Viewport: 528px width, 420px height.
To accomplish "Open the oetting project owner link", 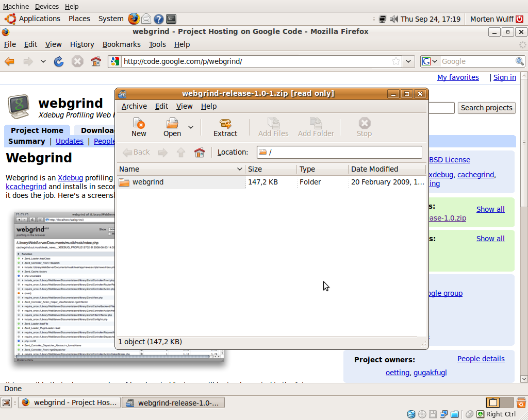I will tap(398, 373).
